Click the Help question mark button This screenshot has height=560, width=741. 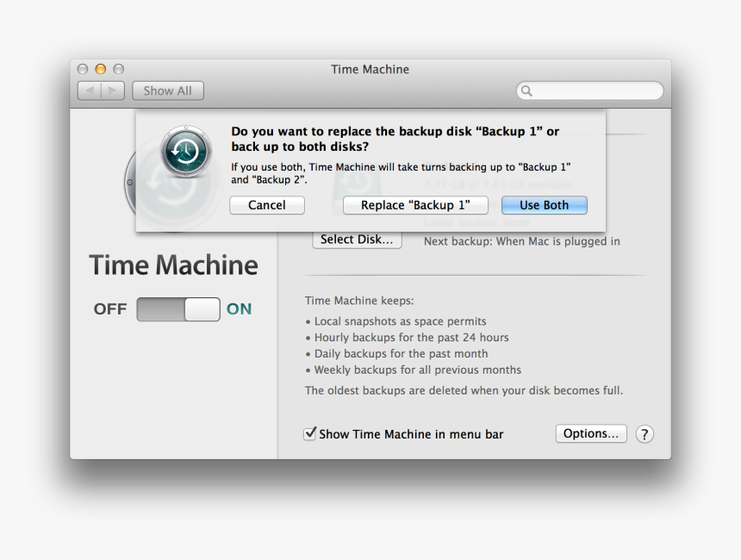[x=644, y=434]
